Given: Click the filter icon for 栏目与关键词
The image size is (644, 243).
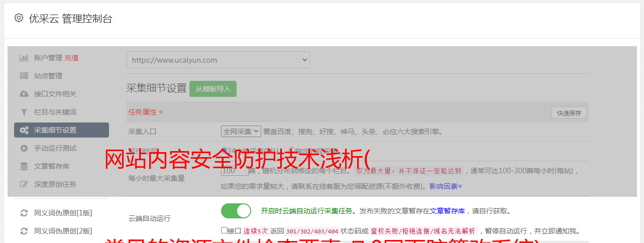Looking at the screenshot, I should 24,112.
